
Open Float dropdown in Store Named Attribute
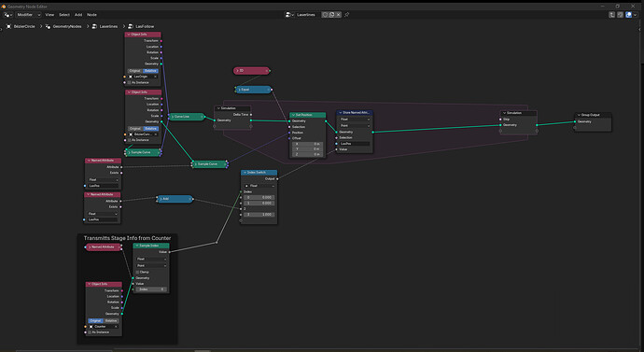[355, 120]
